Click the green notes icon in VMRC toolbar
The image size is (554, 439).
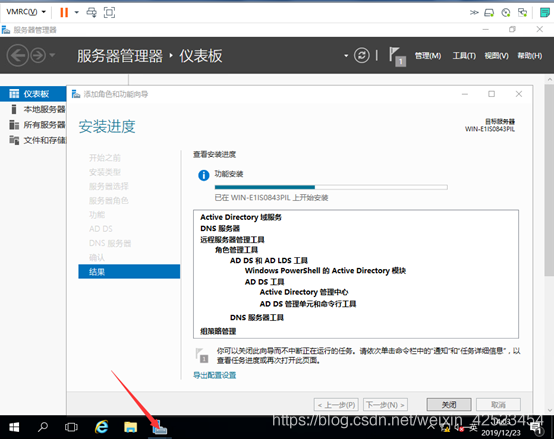544,13
